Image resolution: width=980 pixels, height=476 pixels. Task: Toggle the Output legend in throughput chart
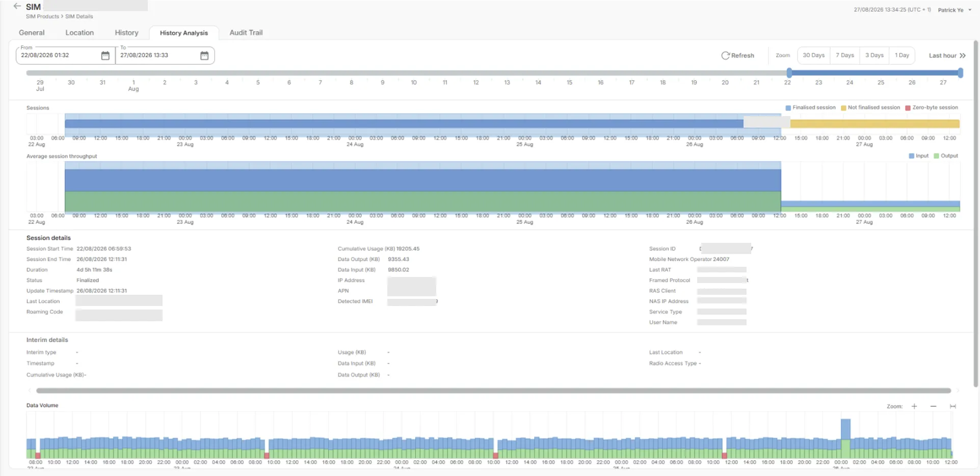tap(946, 156)
